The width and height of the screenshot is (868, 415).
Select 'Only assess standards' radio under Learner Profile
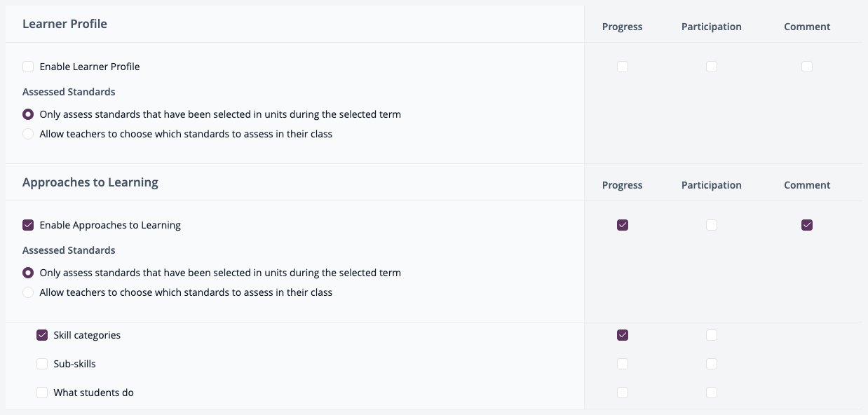pyautogui.click(x=28, y=114)
